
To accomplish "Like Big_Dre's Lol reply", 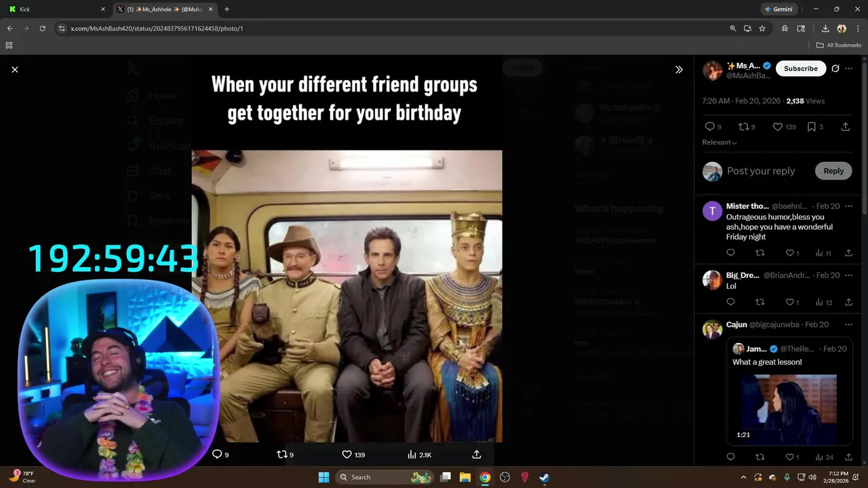I will [792, 302].
